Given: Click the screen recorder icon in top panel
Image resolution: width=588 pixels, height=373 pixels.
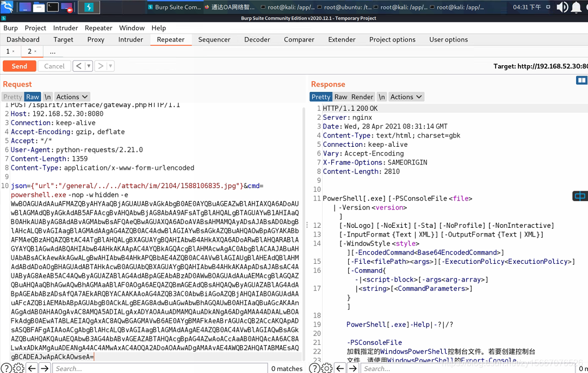Looking at the screenshot, I should (67, 7).
